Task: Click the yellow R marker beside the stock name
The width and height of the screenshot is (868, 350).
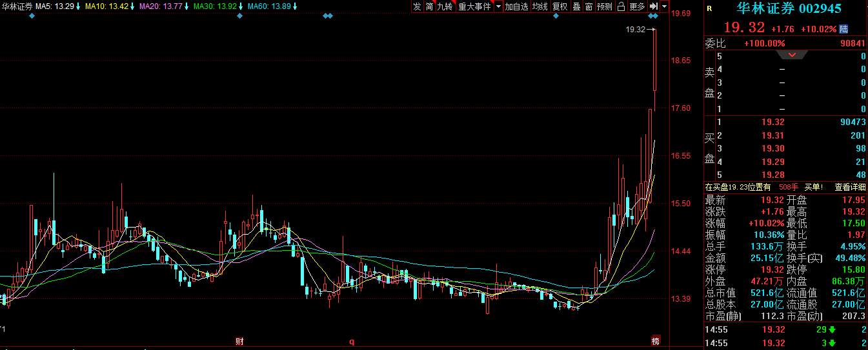Action: tap(709, 9)
